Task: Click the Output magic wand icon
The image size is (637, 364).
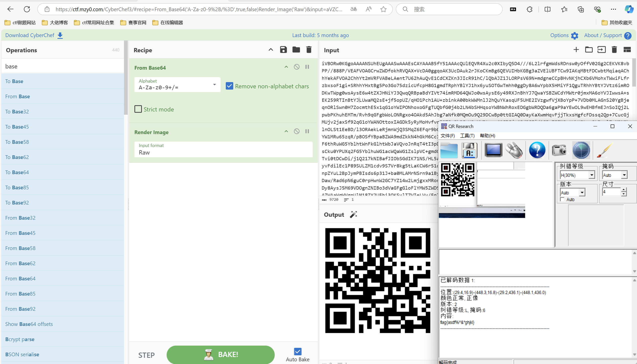Action: click(353, 214)
